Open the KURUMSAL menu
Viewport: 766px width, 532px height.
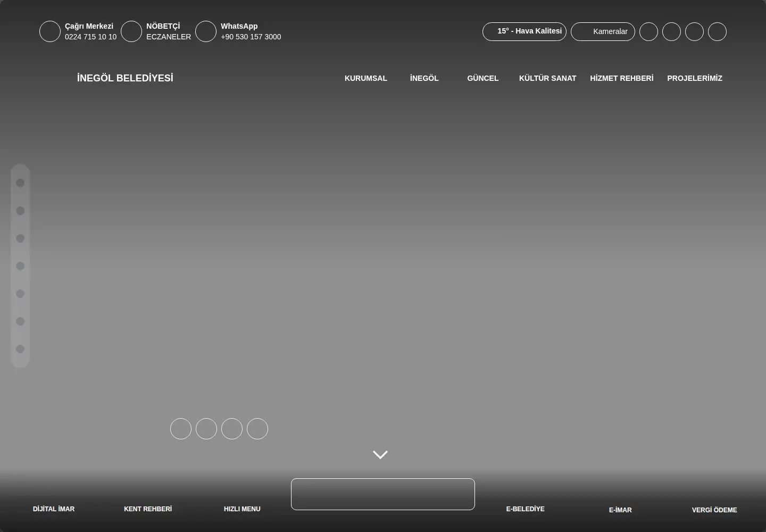coord(366,78)
